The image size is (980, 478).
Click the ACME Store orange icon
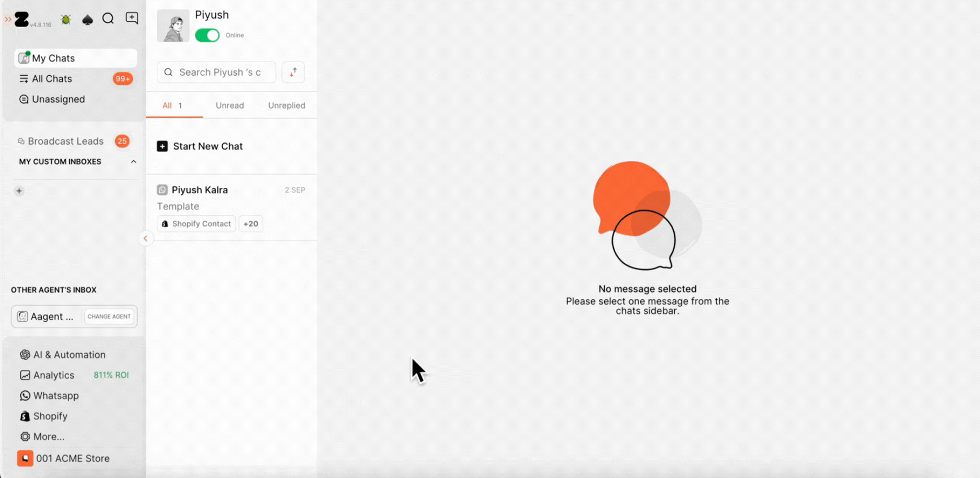(25, 459)
